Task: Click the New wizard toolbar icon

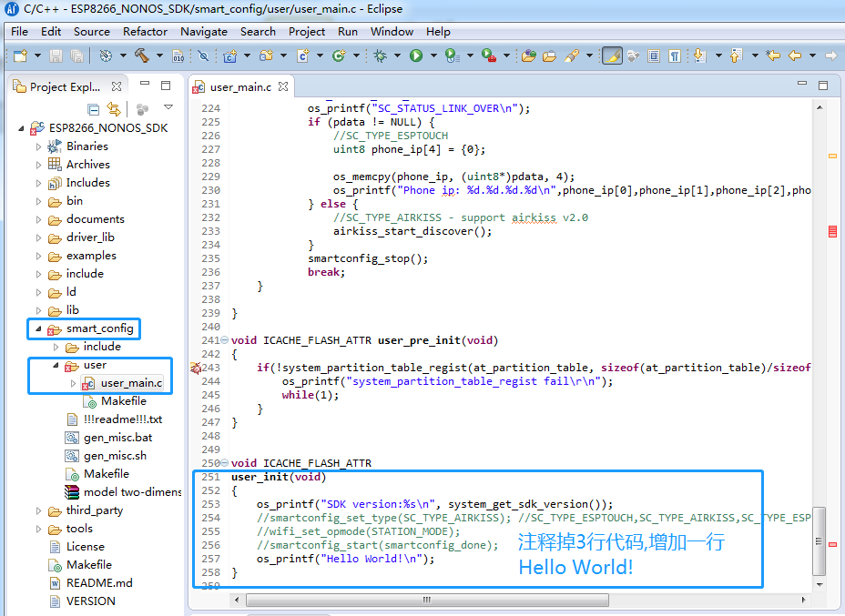Action: [20, 56]
